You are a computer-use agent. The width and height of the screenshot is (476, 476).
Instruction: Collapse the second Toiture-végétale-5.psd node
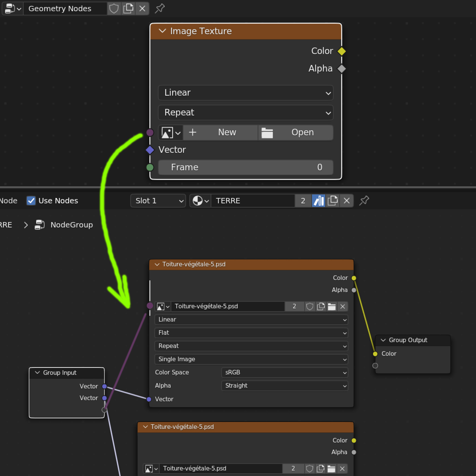[145, 427]
